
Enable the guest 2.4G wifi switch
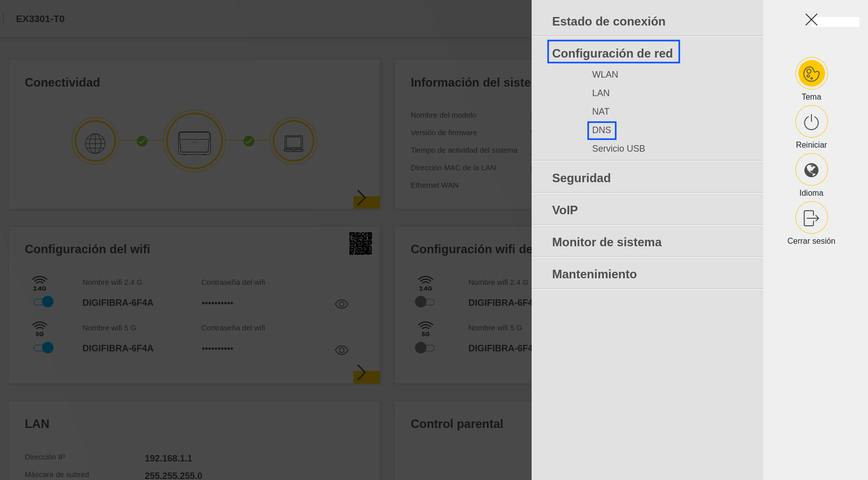click(x=424, y=302)
